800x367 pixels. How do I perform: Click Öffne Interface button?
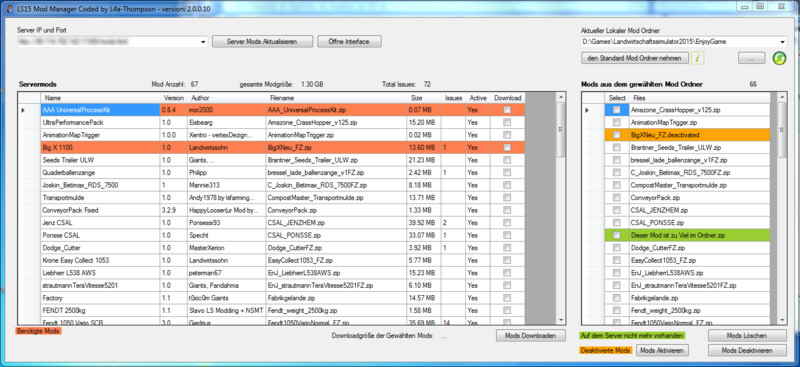(349, 42)
